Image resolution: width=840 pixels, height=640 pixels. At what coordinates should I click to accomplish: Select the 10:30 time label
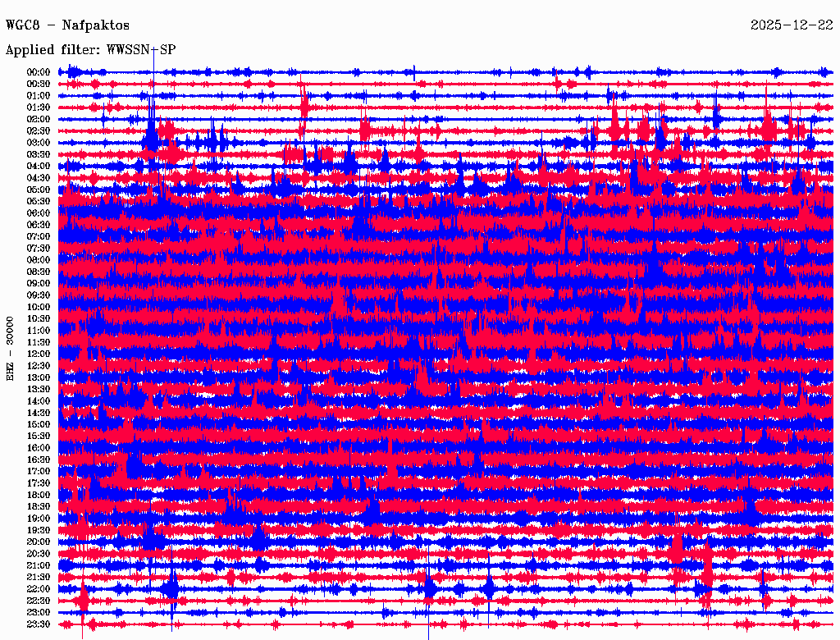pyautogui.click(x=39, y=319)
